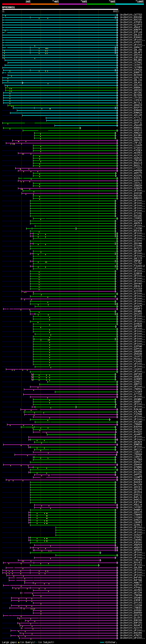The width and height of the screenshot is (146, 644).
Task: Choose hit UniRef100_C0P630
Action: [131, 100]
